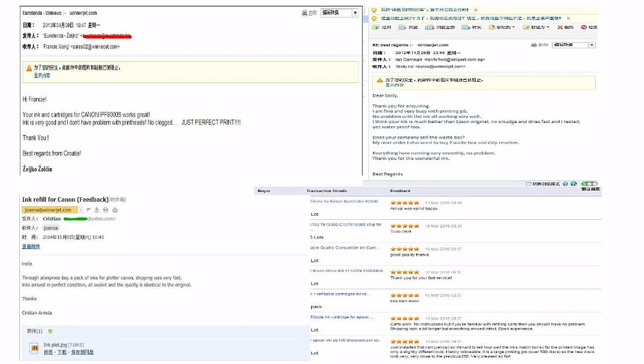The height and width of the screenshot is (364, 644).
Task: Open encoding dropdown in Eurotenda email
Action: point(339,13)
